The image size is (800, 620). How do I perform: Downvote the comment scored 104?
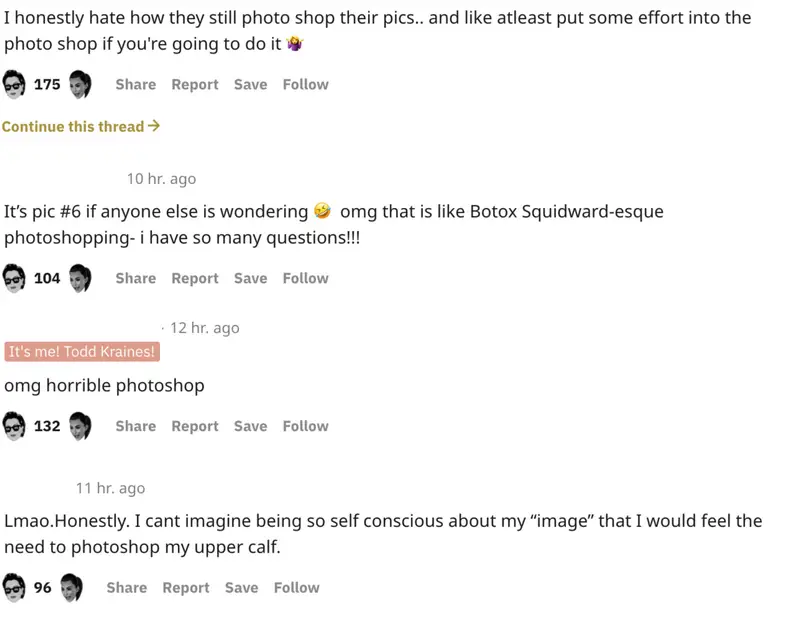[x=80, y=278]
